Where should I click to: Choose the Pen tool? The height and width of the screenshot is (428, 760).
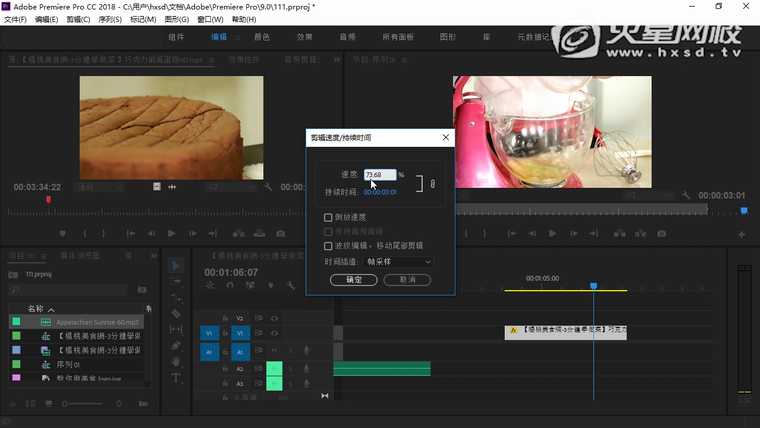[176, 345]
